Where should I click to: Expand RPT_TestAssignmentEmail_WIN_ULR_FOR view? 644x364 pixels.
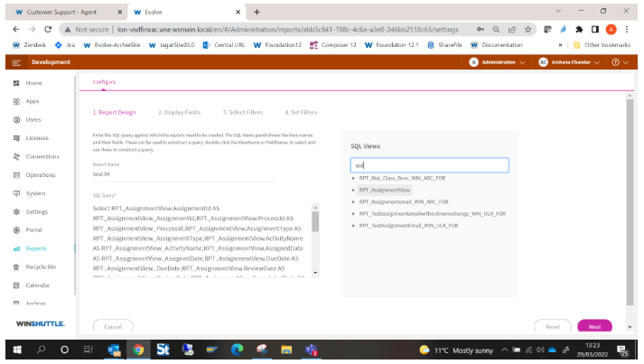point(354,225)
